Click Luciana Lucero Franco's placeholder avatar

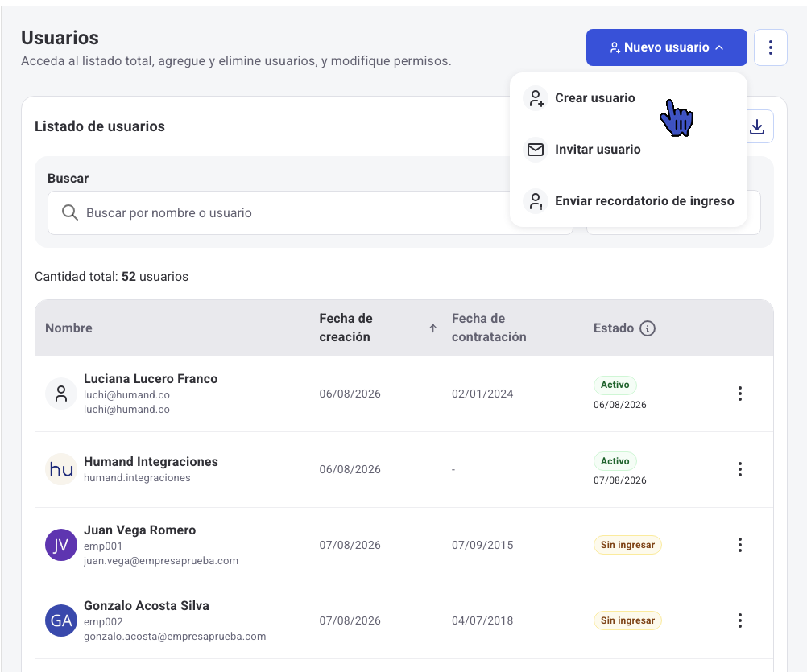[x=61, y=394]
